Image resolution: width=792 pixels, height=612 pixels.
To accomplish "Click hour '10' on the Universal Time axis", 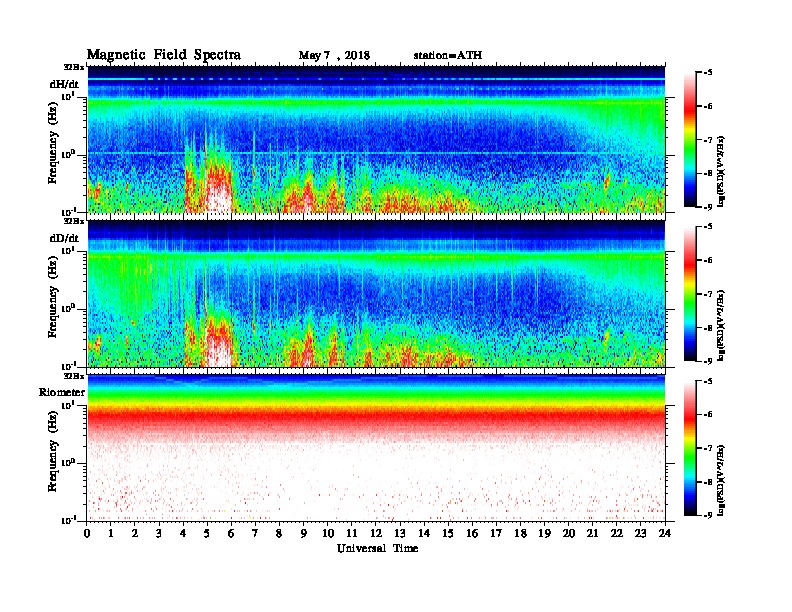I will [328, 533].
